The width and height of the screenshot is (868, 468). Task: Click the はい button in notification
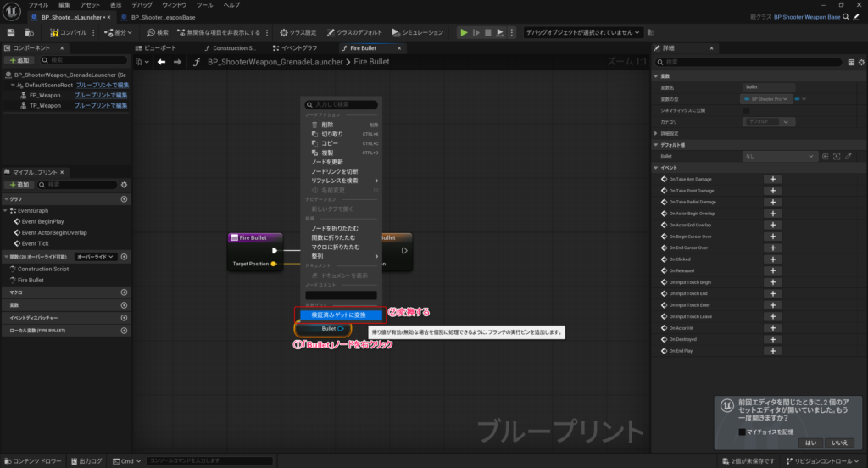tap(810, 443)
